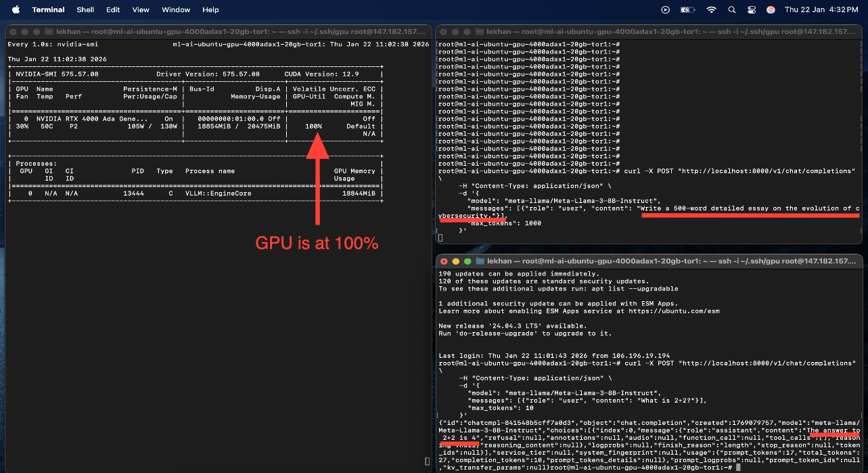Click folder proxy icon in nvidia-smi window title
Image resolution: width=868 pixels, height=473 pixels.
click(47, 32)
